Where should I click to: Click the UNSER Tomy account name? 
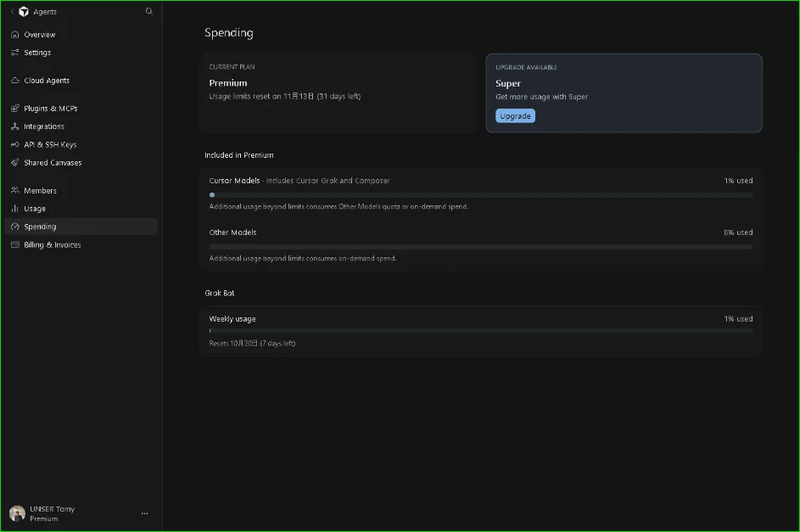pyautogui.click(x=52, y=509)
